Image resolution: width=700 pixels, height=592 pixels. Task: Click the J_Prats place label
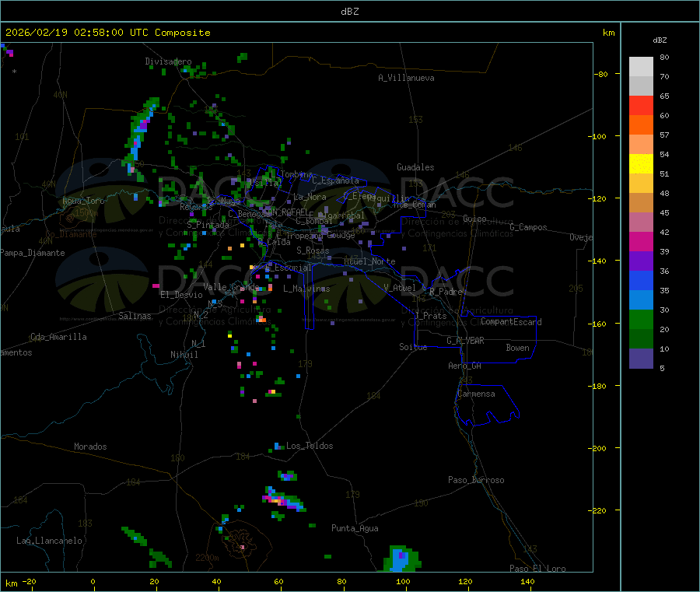(430, 316)
